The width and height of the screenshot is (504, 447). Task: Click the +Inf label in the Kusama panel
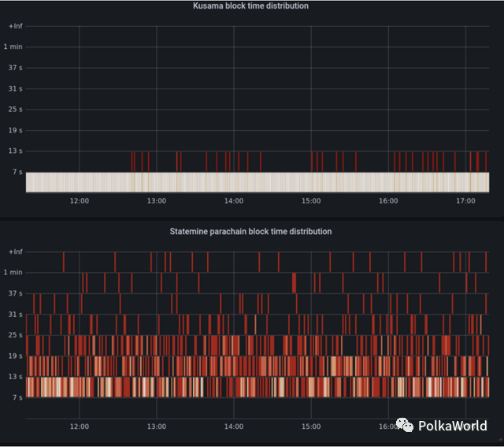pyautogui.click(x=16, y=26)
